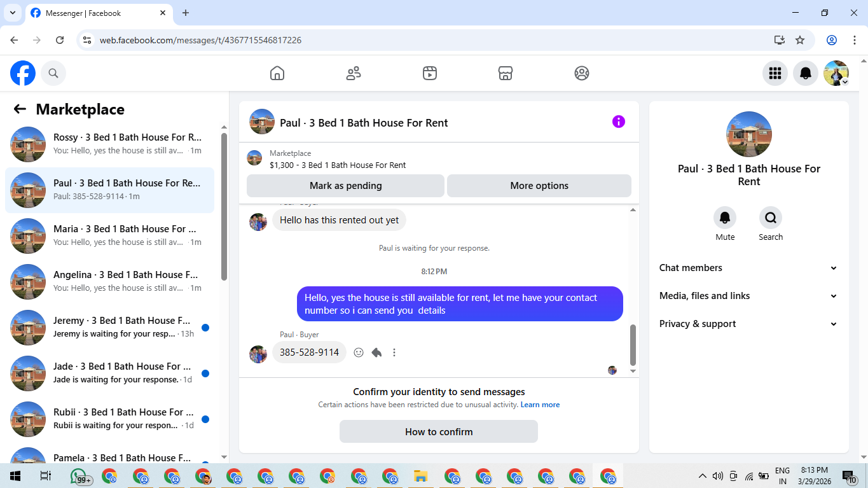Screen dimensions: 868x488
Task: Click the back arrow beside the Marketplace heading
Action: [20, 109]
